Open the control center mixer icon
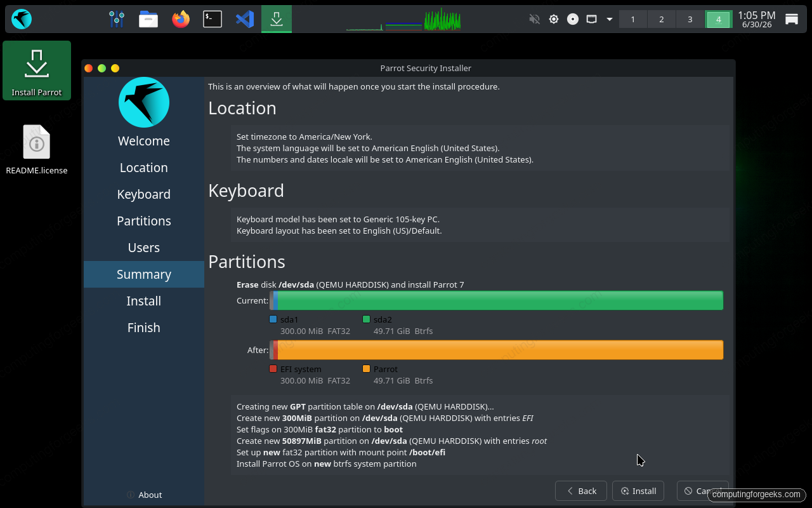812x508 pixels. click(x=116, y=19)
